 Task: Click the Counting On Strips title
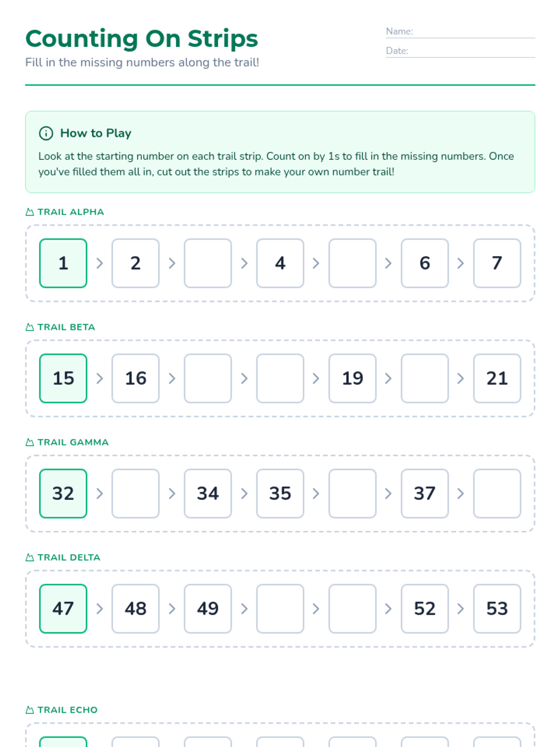click(141, 39)
